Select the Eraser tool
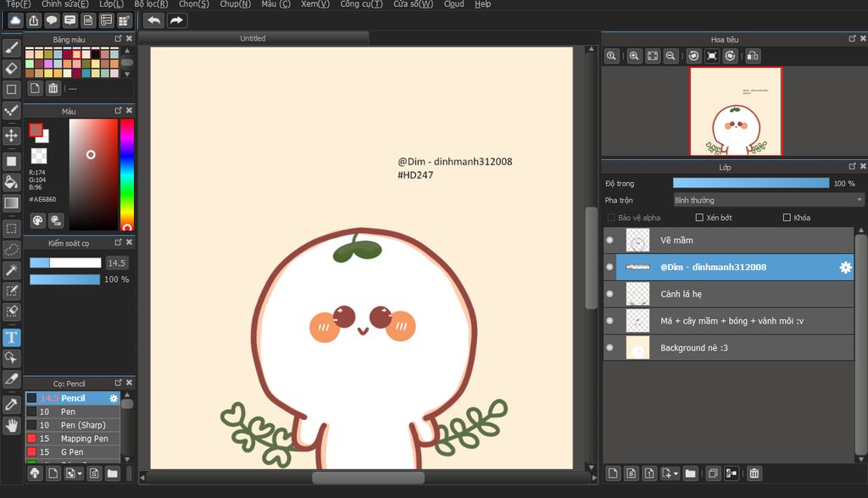This screenshot has height=498, width=868. 12,68
